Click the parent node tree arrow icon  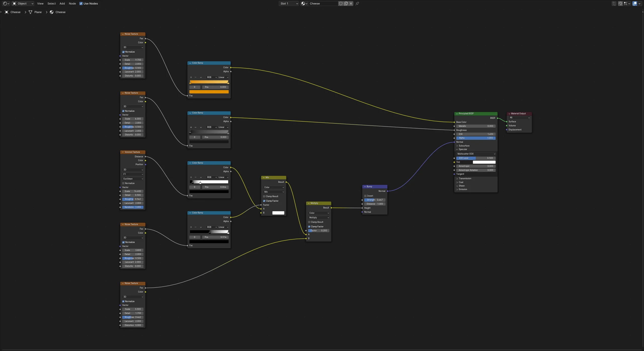tap(614, 4)
